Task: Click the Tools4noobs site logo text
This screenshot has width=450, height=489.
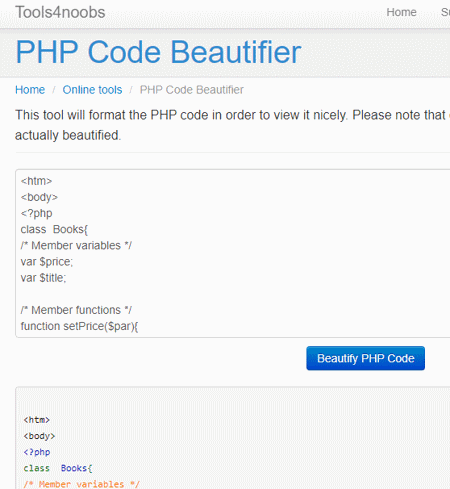Action: click(x=60, y=12)
